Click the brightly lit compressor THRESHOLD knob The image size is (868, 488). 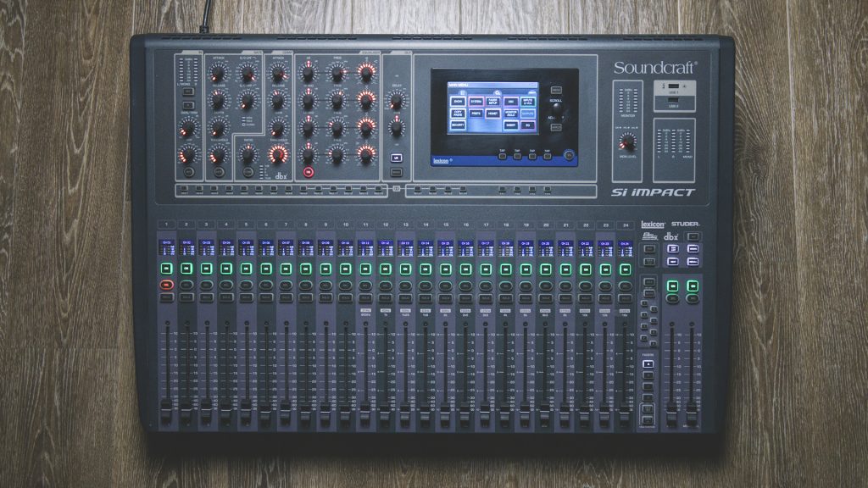[x=278, y=154]
